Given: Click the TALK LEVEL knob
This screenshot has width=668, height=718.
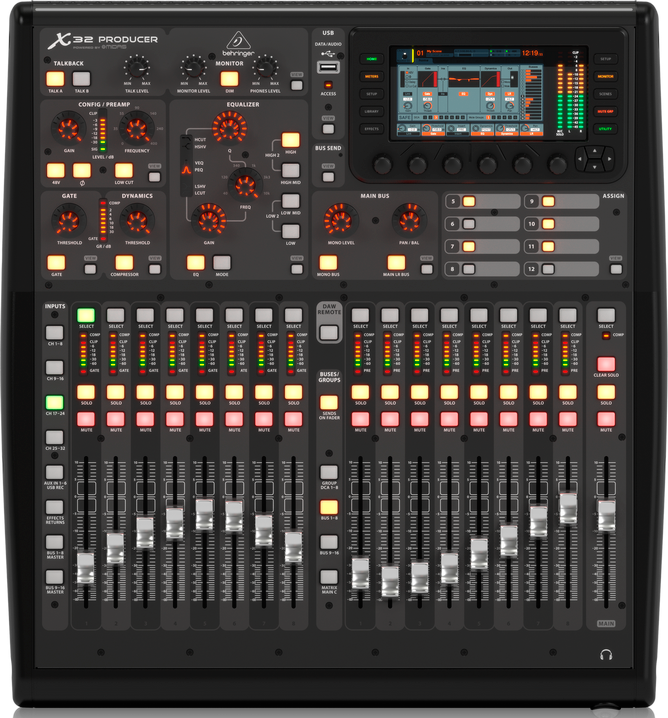Looking at the screenshot, I should [137, 68].
